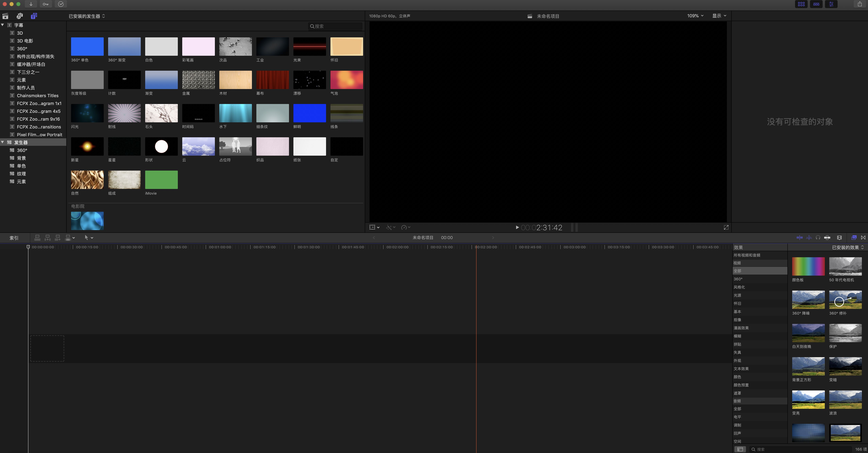This screenshot has width=868, height=453.
Task: Click the Append clip edit icon
Action: 58,238
